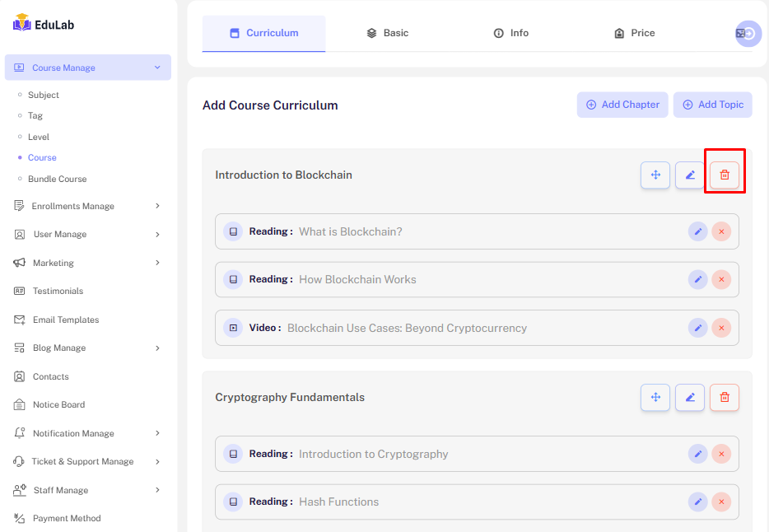This screenshot has width=769, height=532.
Task: Remove the 'Hash Functions' reading topic
Action: [x=721, y=502]
